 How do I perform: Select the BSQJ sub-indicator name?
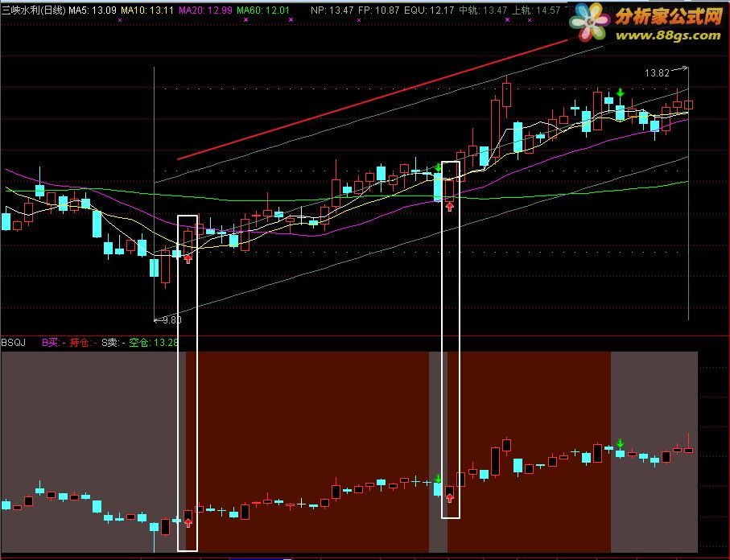coord(14,343)
